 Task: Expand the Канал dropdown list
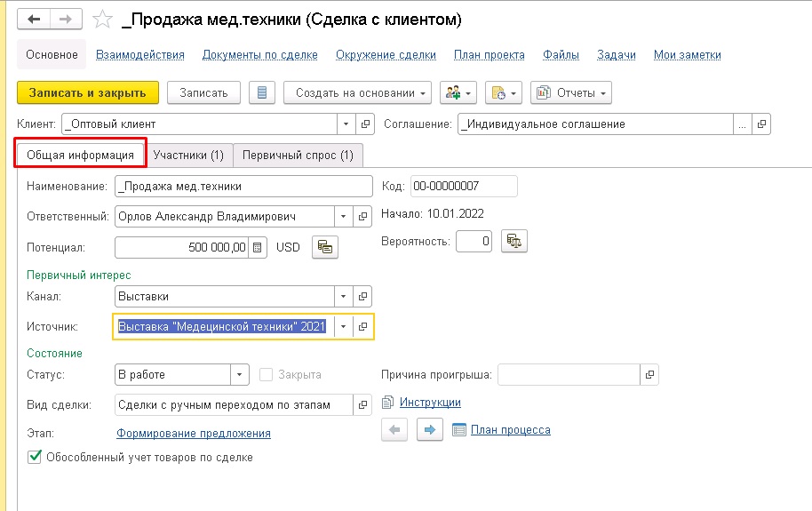pos(343,297)
